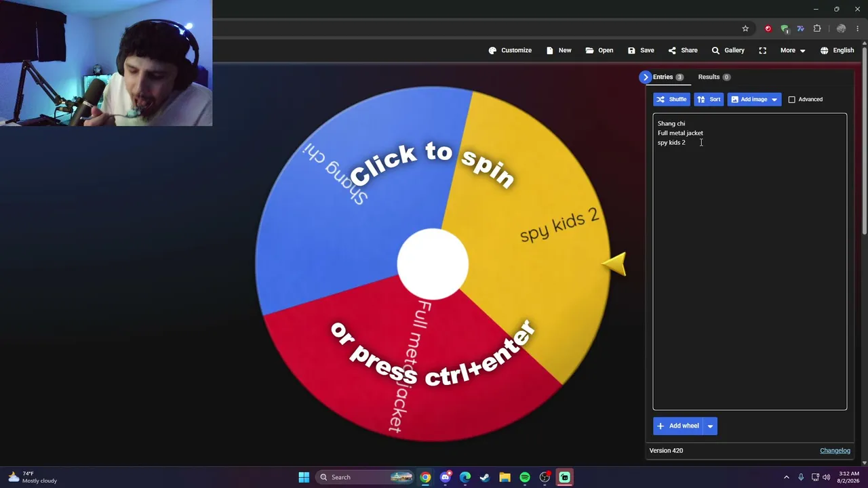Open the weather widget on taskbar
868x488 pixels.
[32, 477]
